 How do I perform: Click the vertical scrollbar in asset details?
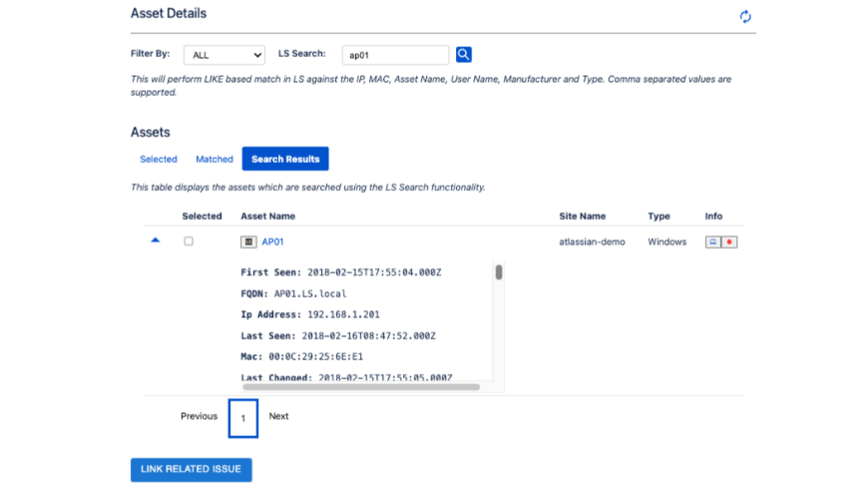(499, 271)
